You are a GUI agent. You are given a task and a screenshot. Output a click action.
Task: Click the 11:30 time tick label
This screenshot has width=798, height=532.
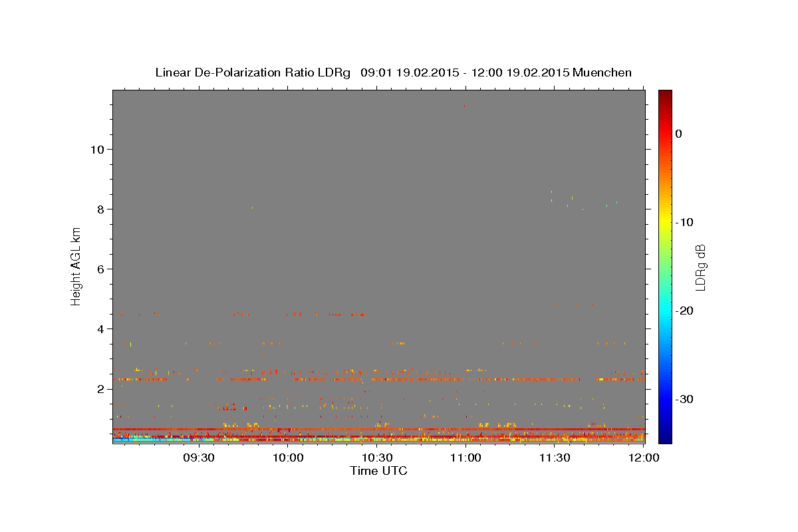coord(554,458)
